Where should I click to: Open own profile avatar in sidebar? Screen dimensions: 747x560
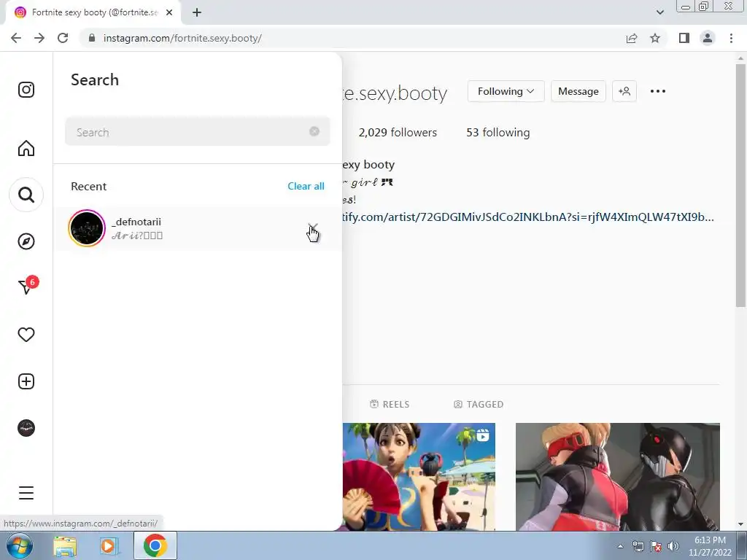pos(26,428)
